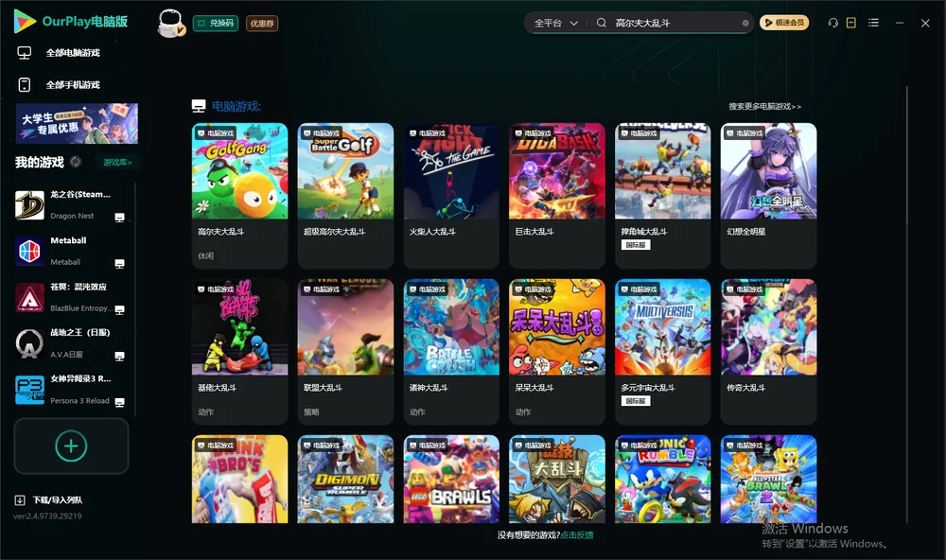
Task: Open the user avatar profile
Action: (x=171, y=23)
